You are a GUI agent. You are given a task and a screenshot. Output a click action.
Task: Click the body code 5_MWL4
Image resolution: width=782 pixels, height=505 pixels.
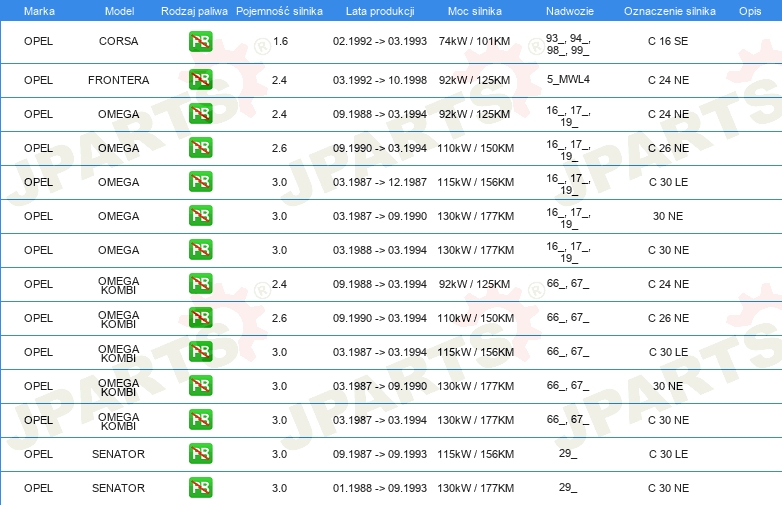tap(568, 79)
